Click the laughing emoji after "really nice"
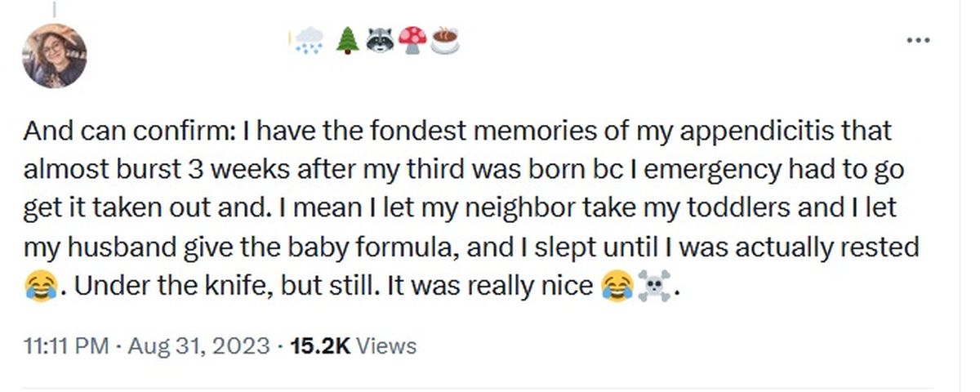The width and height of the screenshot is (980, 392). pos(617,287)
